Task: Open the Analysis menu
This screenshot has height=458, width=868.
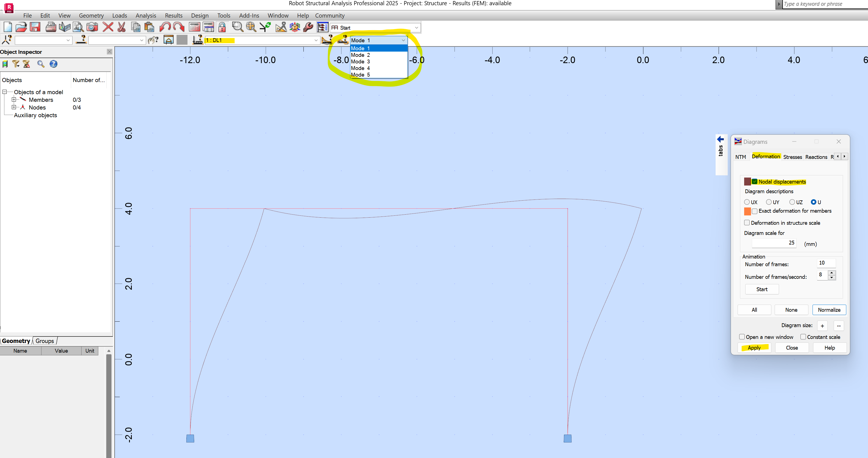Action: tap(146, 15)
